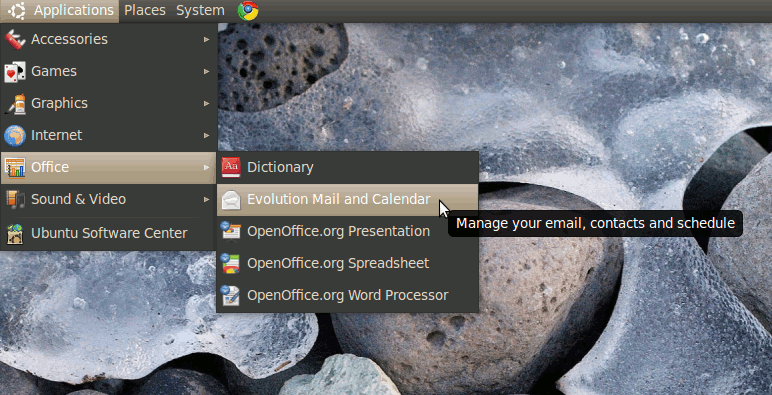This screenshot has width=772, height=395.
Task: Click the Dictionary book icon
Action: tap(231, 167)
